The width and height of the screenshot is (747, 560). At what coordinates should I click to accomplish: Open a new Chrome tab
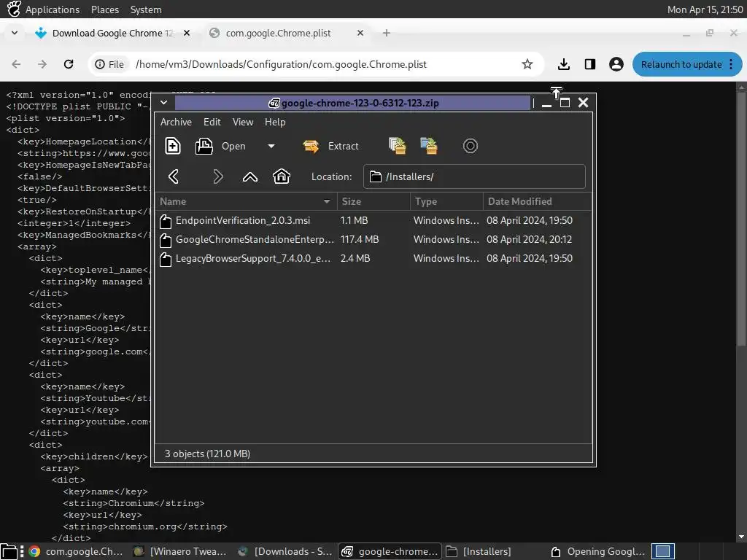click(x=387, y=33)
